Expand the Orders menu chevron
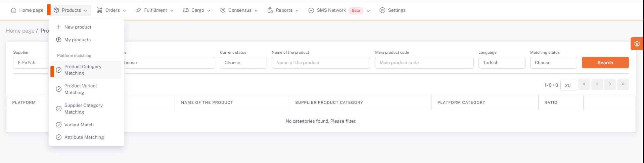 pyautogui.click(x=125, y=11)
